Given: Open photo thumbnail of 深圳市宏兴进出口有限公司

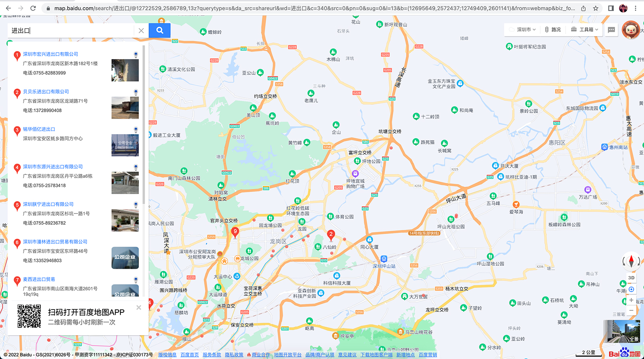Looking at the screenshot, I should click(x=125, y=70).
